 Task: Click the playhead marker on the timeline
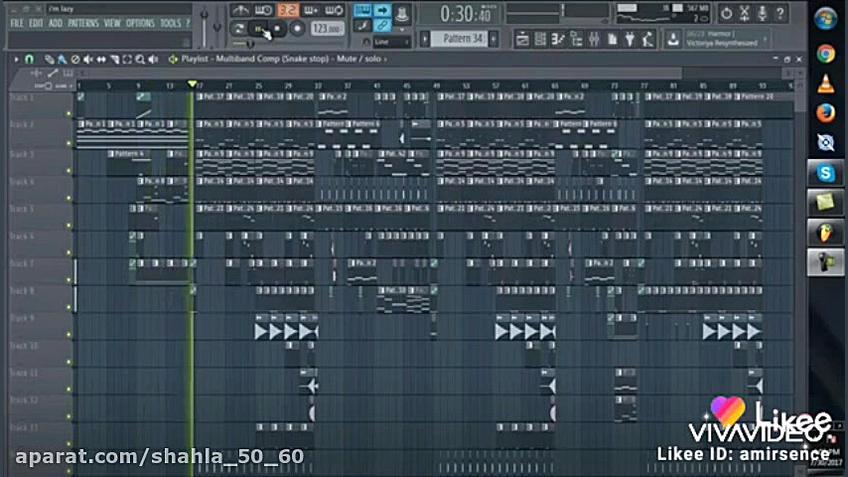[192, 84]
